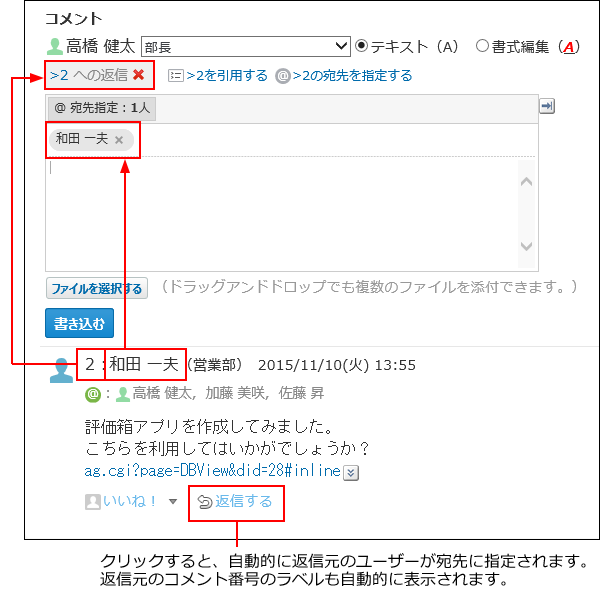
Task: Click the いいね！ link
Action: [130, 501]
